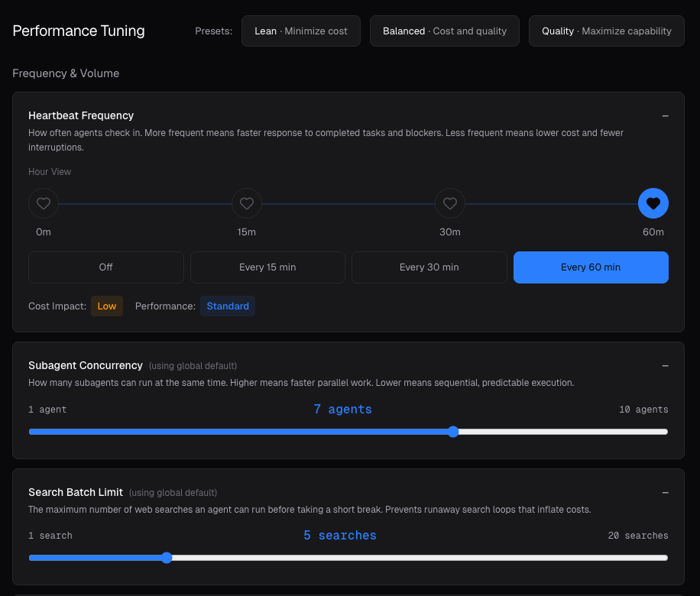
Task: Turn heartbeat frequency Off
Action: click(x=105, y=267)
